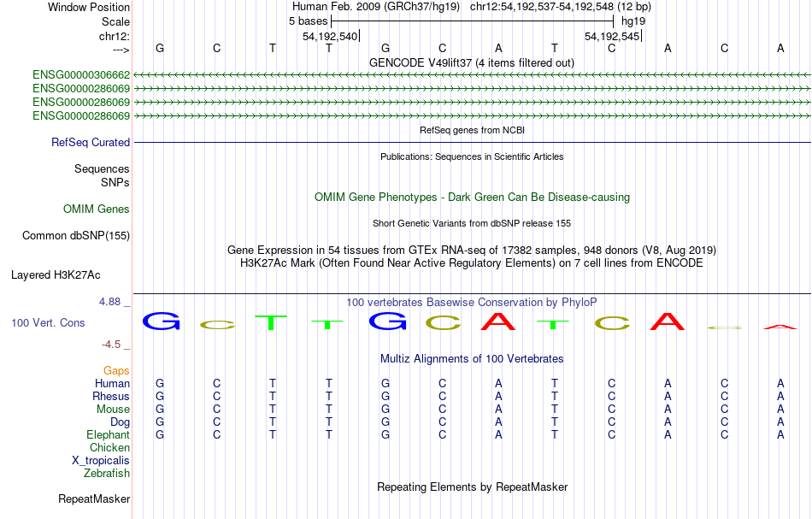Click the RefSeq Curated track label

coord(91,142)
